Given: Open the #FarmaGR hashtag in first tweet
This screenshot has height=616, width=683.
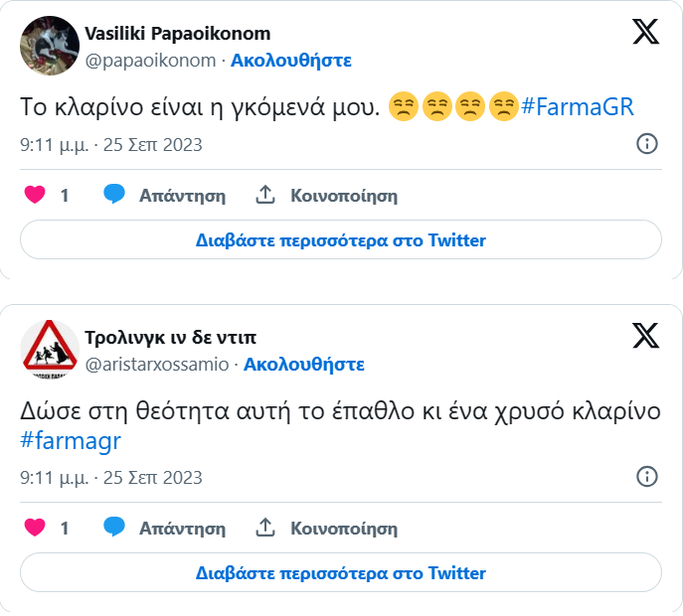Looking at the screenshot, I should pos(577,107).
